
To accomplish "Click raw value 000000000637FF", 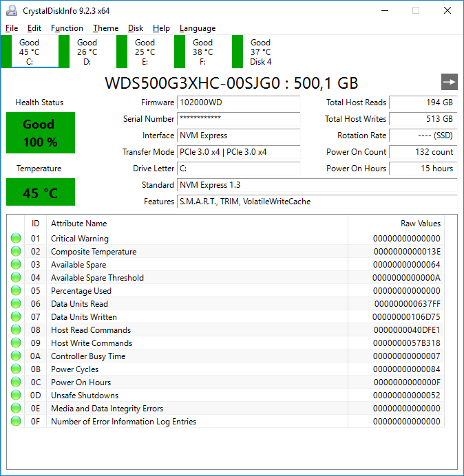I will (x=407, y=303).
